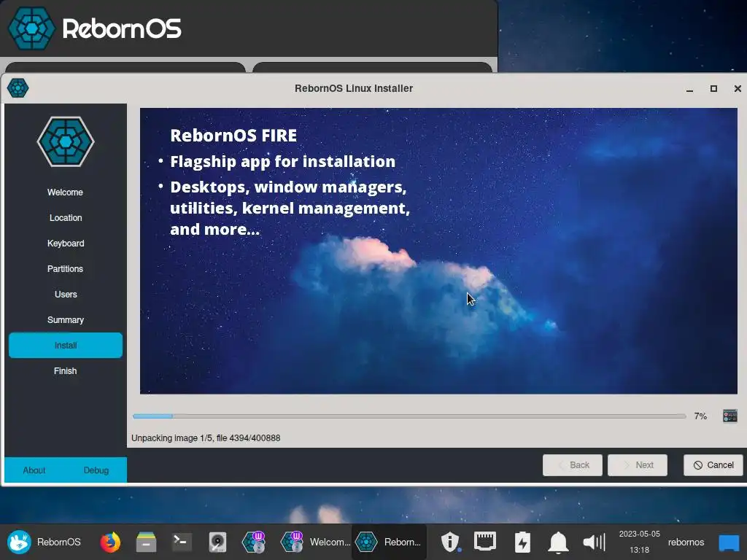747x560 pixels.
Task: Open the rebornos user menu
Action: 686,542
